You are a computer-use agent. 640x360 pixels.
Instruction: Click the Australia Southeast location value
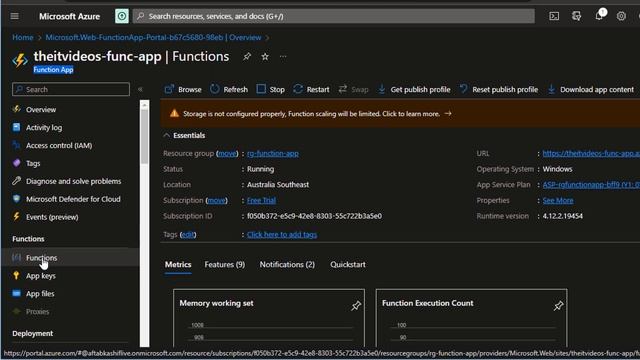(278, 185)
